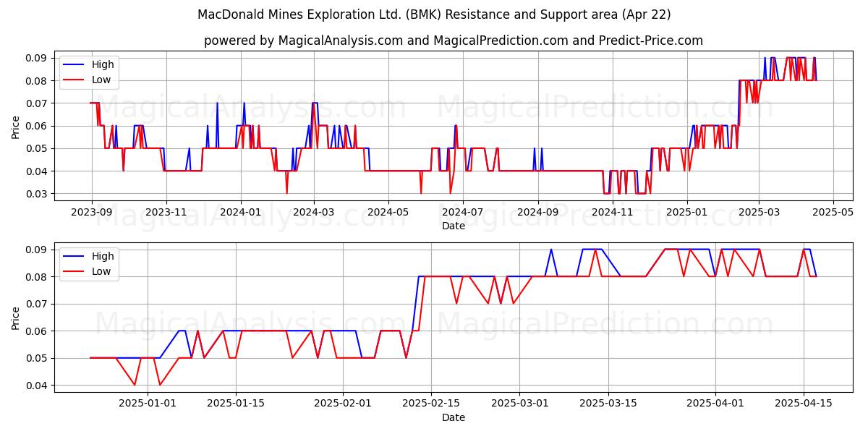868x434 pixels.
Task: Click the '0.03' price tick on upper chart
Action: [x=37, y=194]
